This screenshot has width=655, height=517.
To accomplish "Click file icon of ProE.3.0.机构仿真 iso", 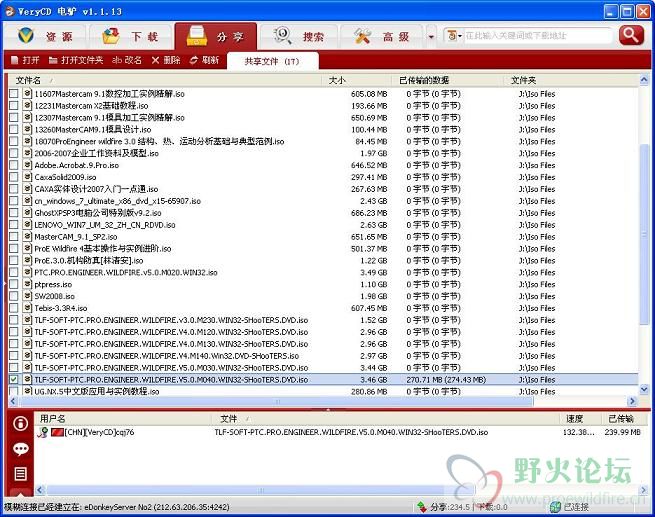I will tap(27, 260).
